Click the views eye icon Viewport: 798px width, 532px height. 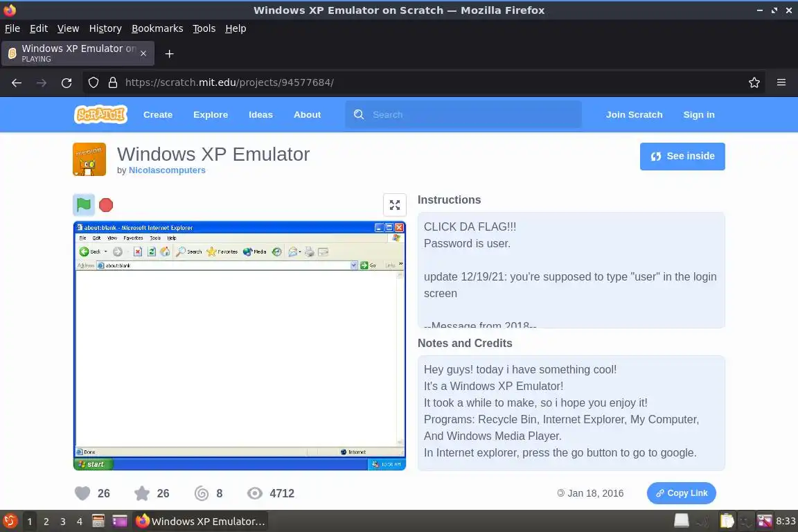click(x=255, y=493)
